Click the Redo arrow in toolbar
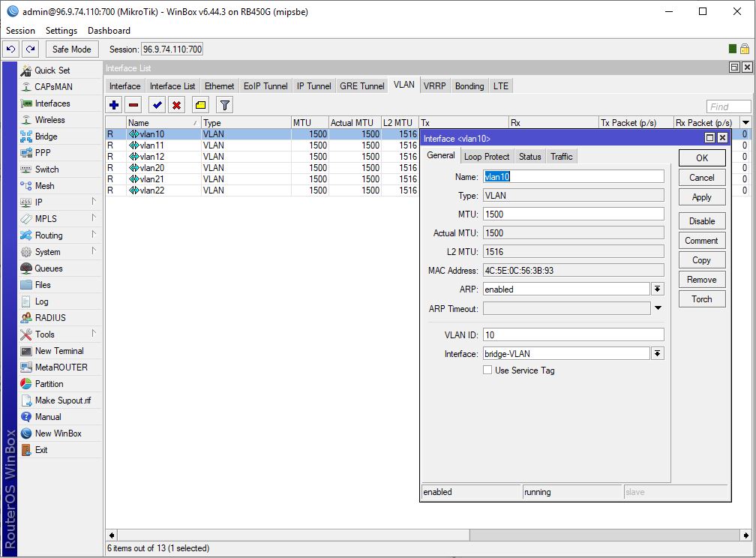Screen dimensions: 756x558 pyautogui.click(x=30, y=49)
